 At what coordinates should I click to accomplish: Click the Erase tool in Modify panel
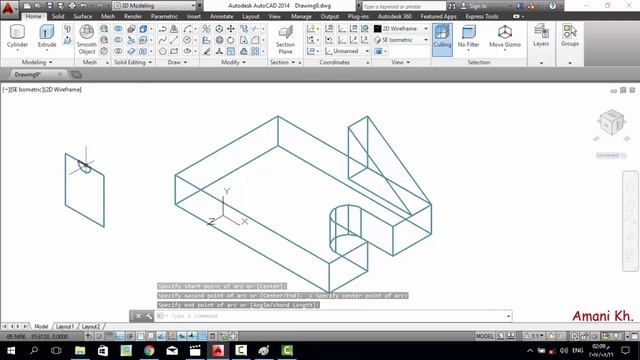[207, 51]
